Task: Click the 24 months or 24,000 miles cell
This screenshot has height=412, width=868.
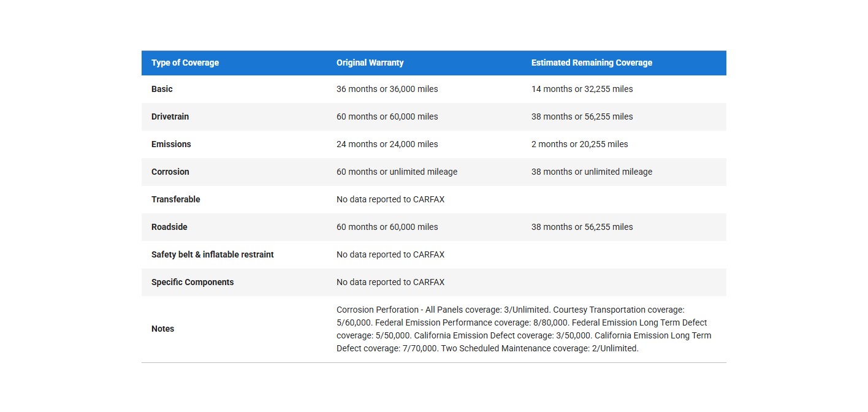Action: (387, 144)
